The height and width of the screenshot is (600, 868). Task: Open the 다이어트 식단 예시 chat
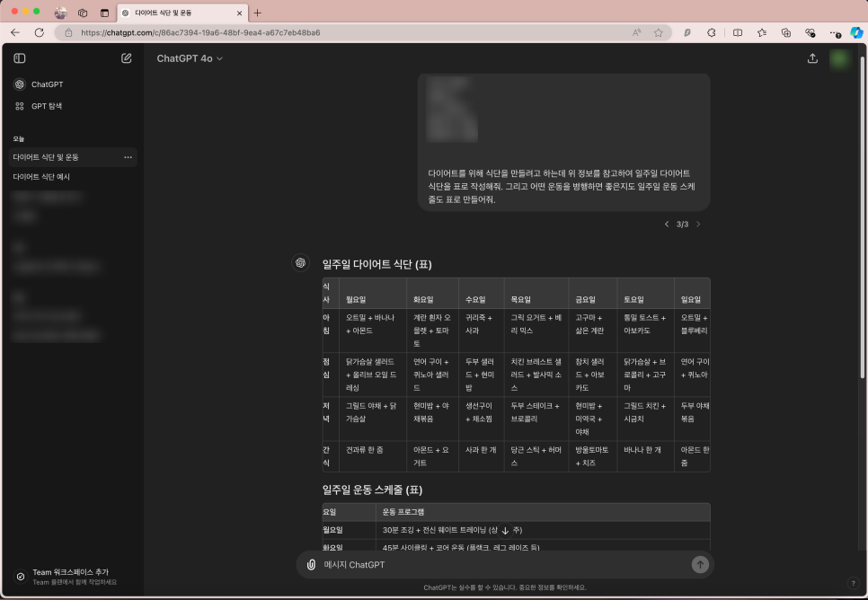pyautogui.click(x=73, y=177)
